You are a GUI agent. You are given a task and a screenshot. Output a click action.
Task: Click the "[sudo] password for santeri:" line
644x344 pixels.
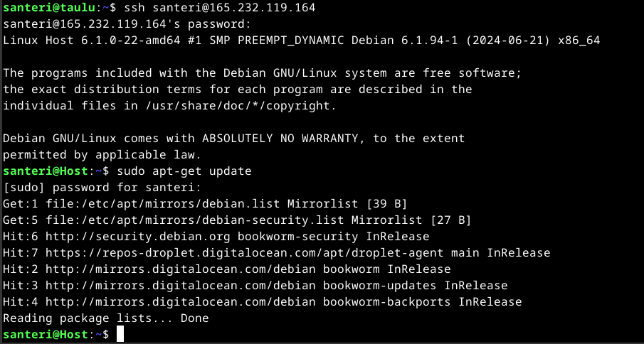click(x=102, y=187)
